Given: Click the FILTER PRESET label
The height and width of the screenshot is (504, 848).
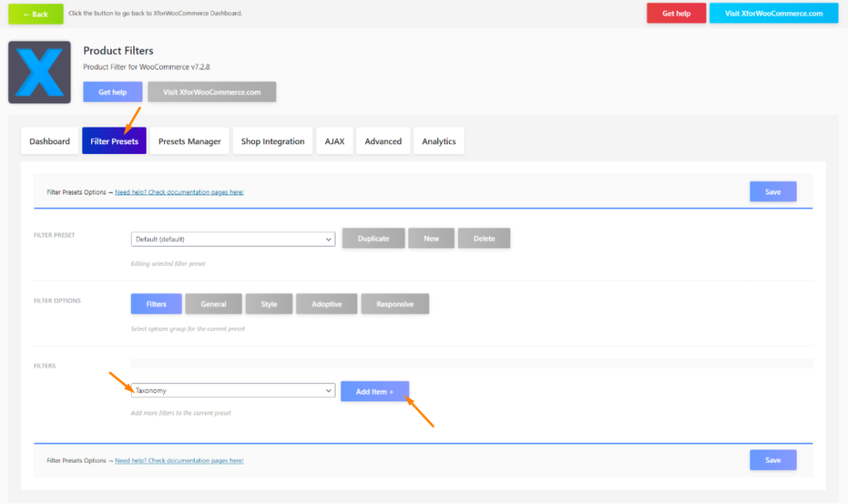Looking at the screenshot, I should tap(54, 235).
